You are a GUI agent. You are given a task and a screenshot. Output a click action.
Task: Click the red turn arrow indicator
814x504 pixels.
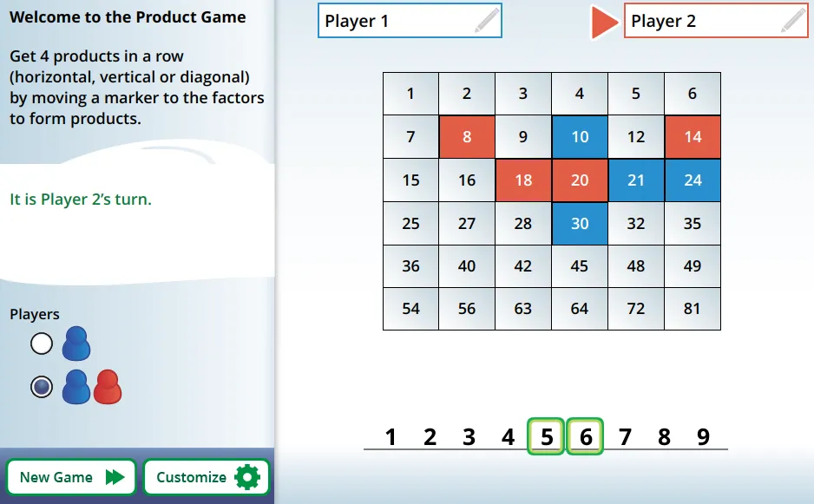pos(602,22)
